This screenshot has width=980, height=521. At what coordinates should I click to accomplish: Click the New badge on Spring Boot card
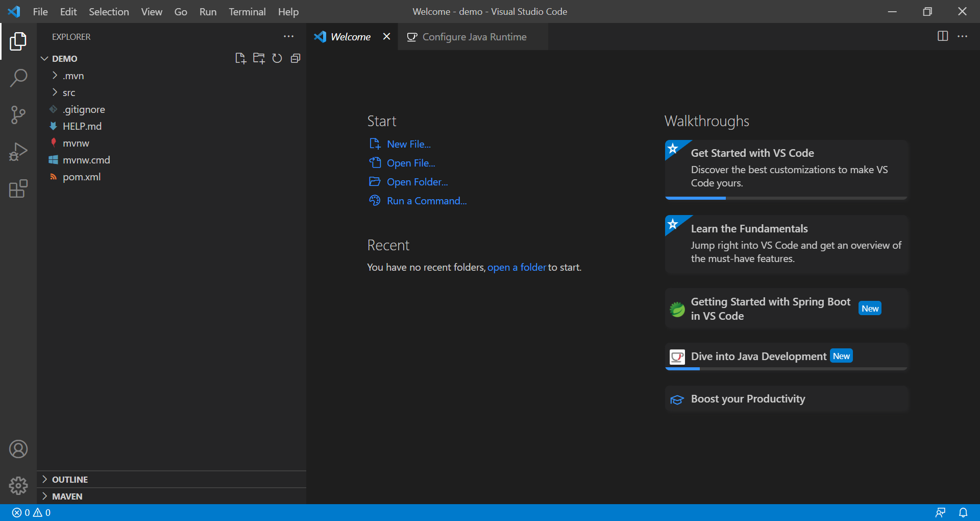point(870,309)
